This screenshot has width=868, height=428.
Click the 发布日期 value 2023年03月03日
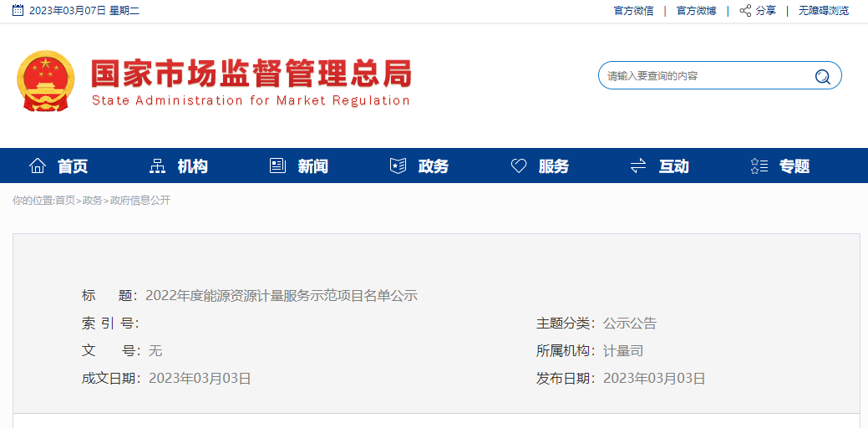(x=654, y=379)
